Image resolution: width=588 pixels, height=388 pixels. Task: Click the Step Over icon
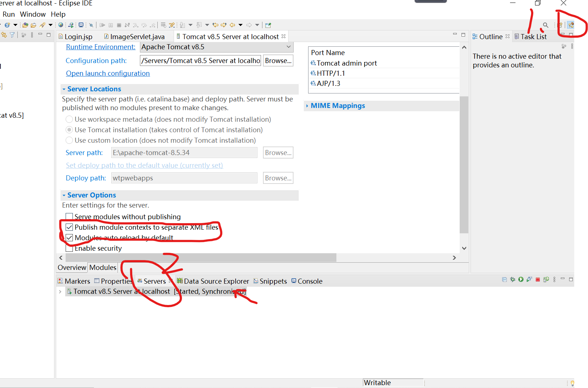click(x=144, y=25)
